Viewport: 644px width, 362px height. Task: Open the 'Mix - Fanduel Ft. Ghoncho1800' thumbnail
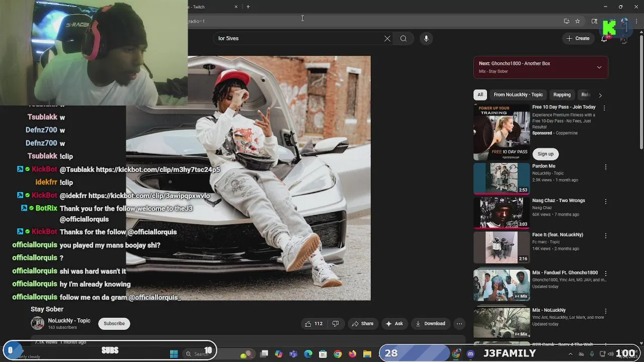pyautogui.click(x=502, y=285)
